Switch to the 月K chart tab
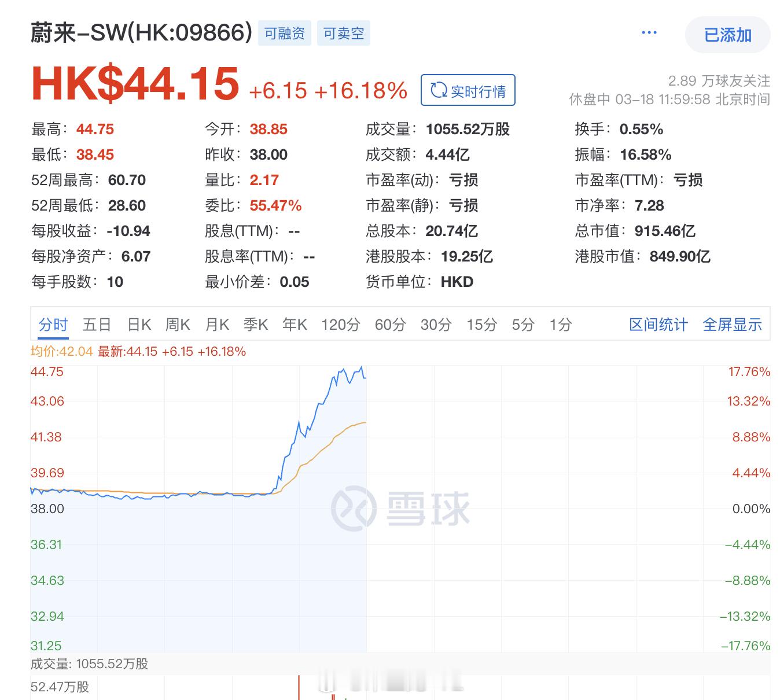 pos(217,325)
